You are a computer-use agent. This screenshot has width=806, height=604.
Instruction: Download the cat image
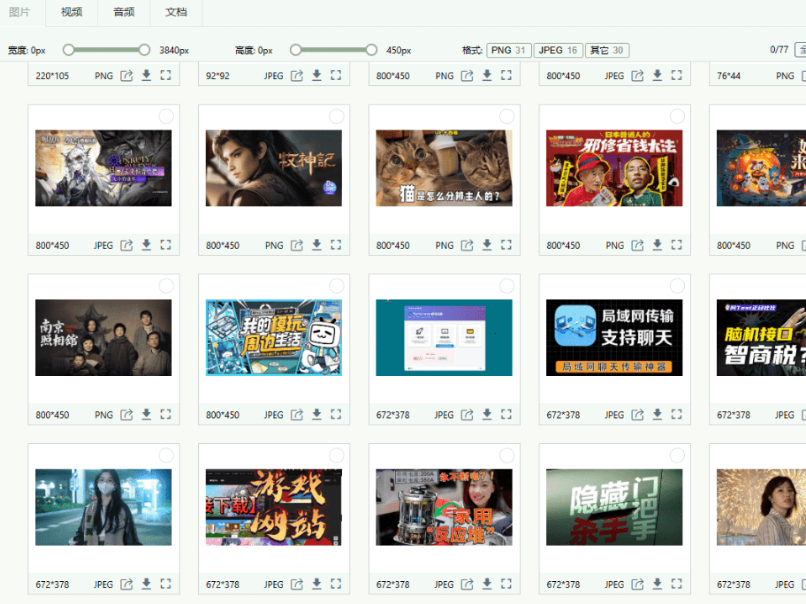pyautogui.click(x=487, y=245)
